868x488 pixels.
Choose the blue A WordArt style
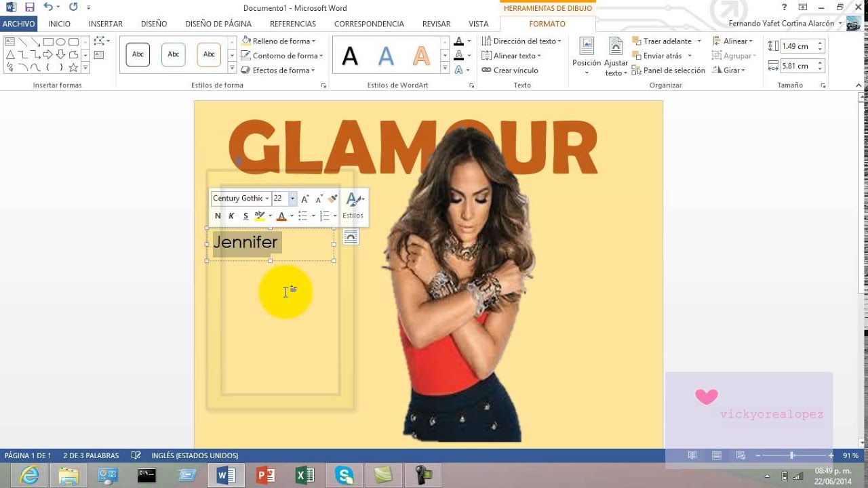pos(386,56)
